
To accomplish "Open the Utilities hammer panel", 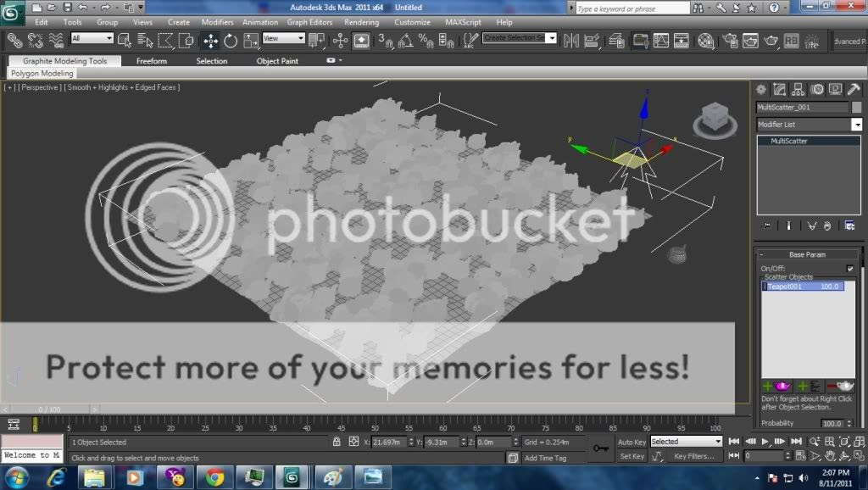I will pyautogui.click(x=854, y=89).
